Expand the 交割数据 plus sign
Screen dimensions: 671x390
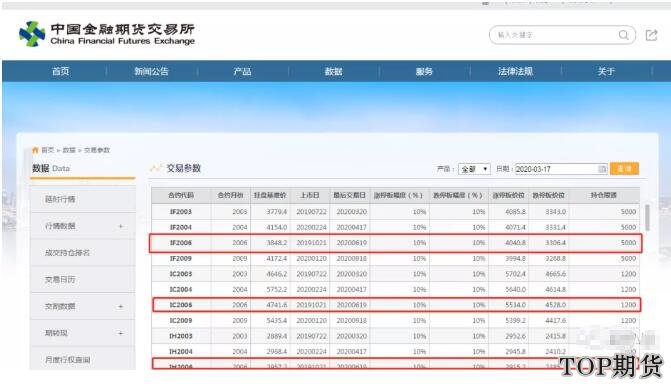tap(121, 307)
